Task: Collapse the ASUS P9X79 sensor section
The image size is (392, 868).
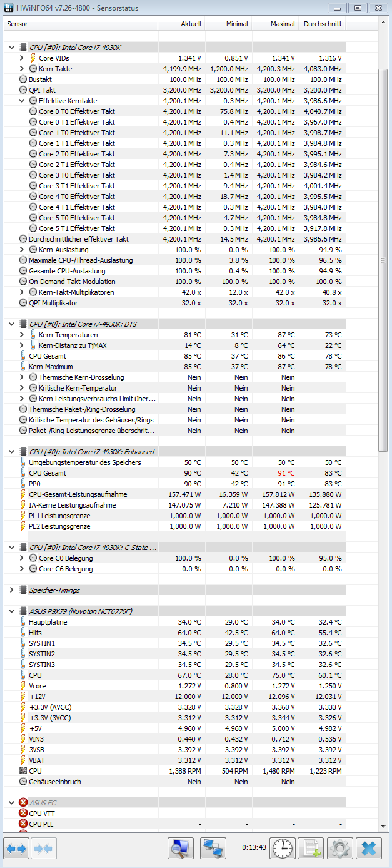Action: tap(12, 611)
